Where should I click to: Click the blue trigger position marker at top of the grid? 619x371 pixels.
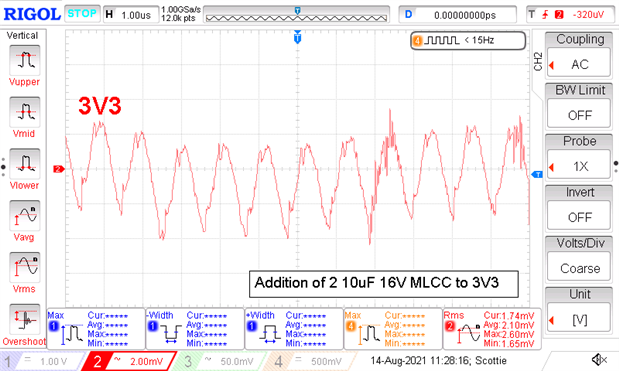click(x=298, y=38)
